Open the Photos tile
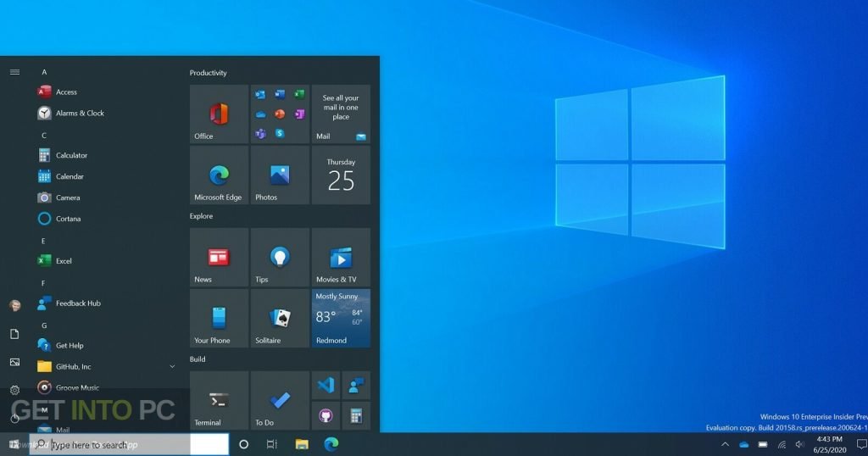The image size is (868, 456). pos(280,175)
